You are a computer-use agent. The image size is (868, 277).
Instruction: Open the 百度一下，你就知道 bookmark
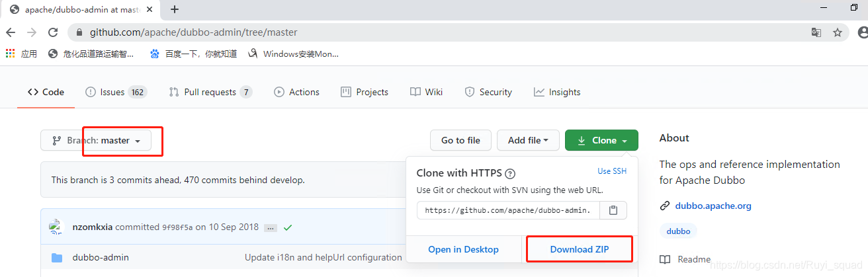point(193,54)
